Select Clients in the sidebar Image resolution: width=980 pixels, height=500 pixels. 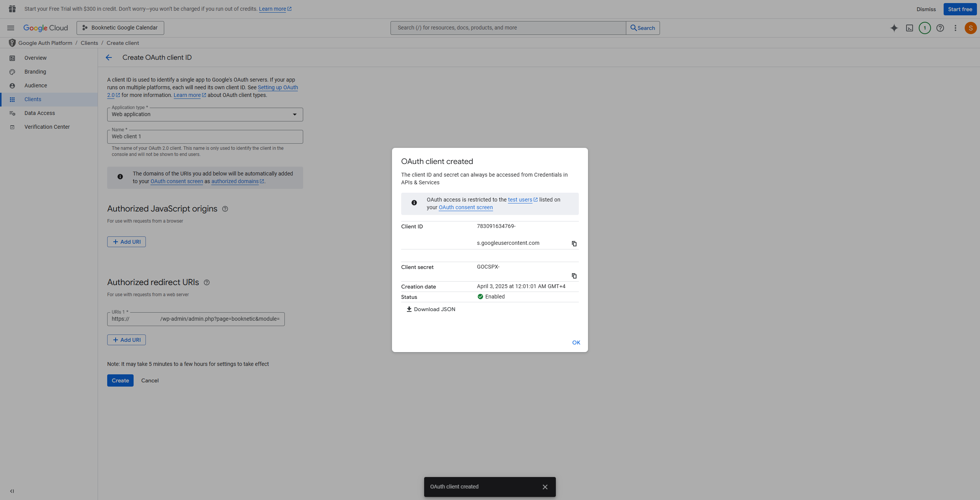tap(49, 99)
